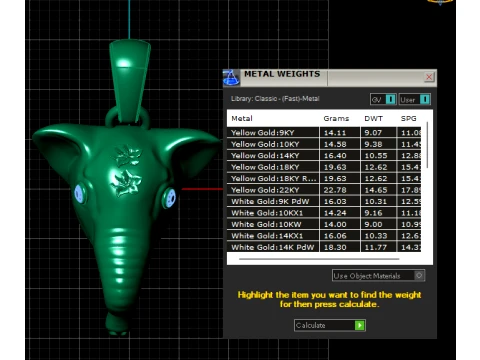Click the pendant's bail loop at top

click(129, 82)
